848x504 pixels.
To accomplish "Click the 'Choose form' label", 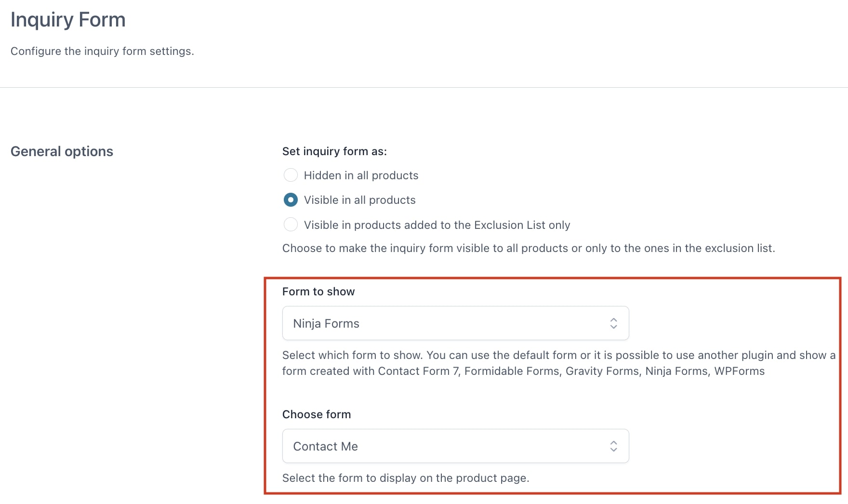I will [317, 414].
